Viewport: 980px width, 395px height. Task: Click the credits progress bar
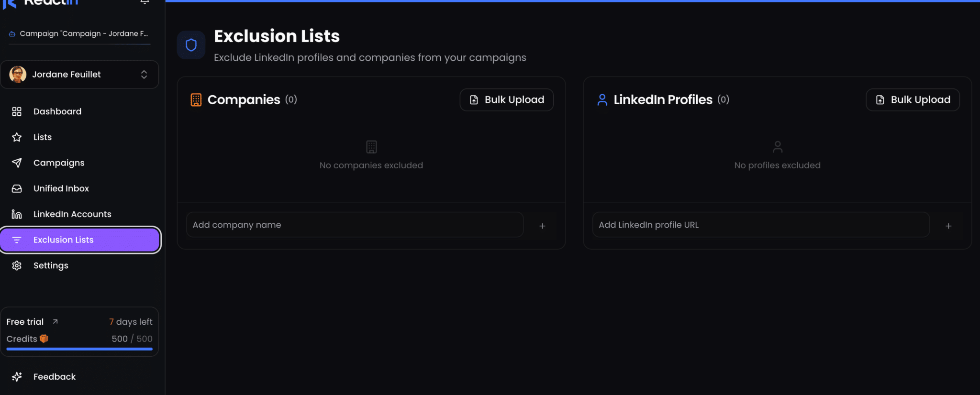click(79, 349)
